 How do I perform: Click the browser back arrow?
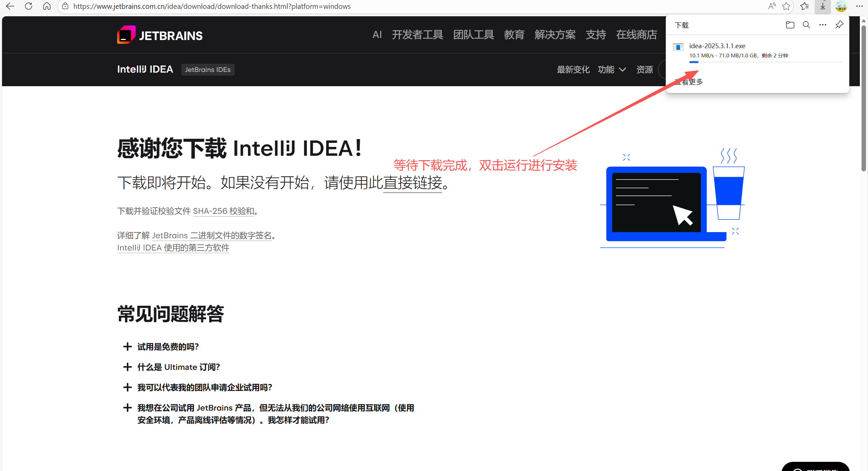[x=10, y=6]
